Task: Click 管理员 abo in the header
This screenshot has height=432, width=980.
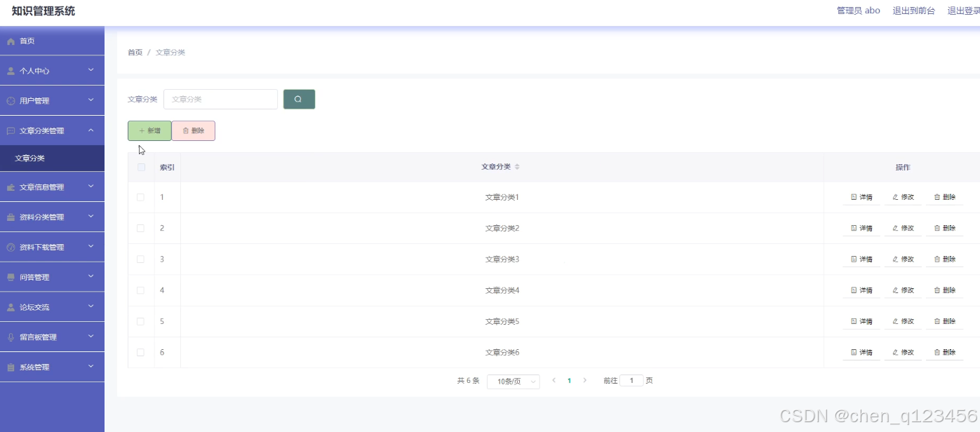Action: tap(859, 11)
